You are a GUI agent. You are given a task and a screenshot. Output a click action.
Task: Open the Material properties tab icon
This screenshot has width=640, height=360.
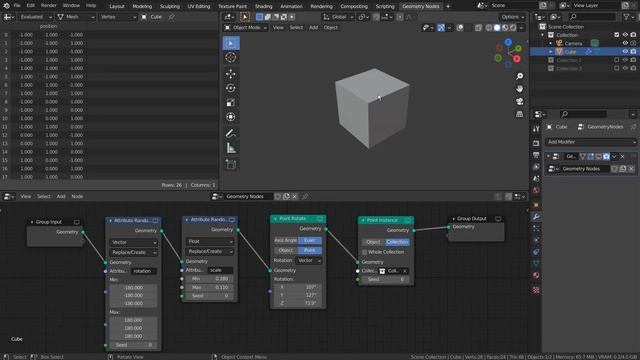(536, 275)
